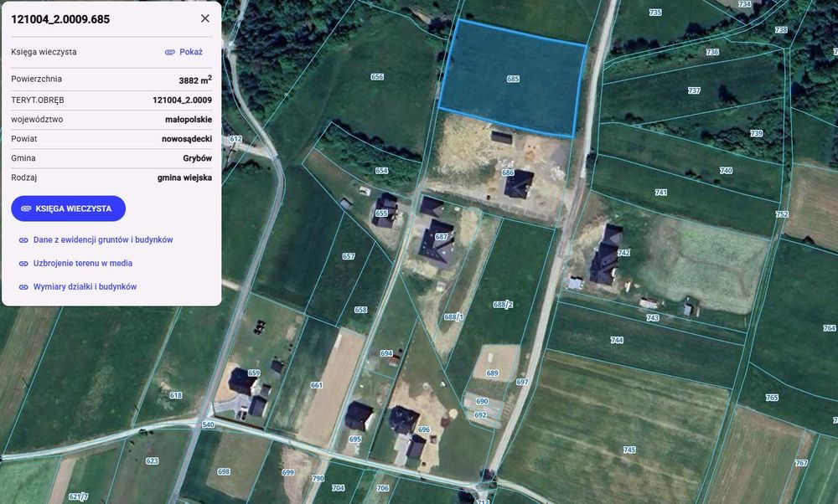The width and height of the screenshot is (838, 504).
Task: Select parcel 688/1 on the map
Action: 453,316
